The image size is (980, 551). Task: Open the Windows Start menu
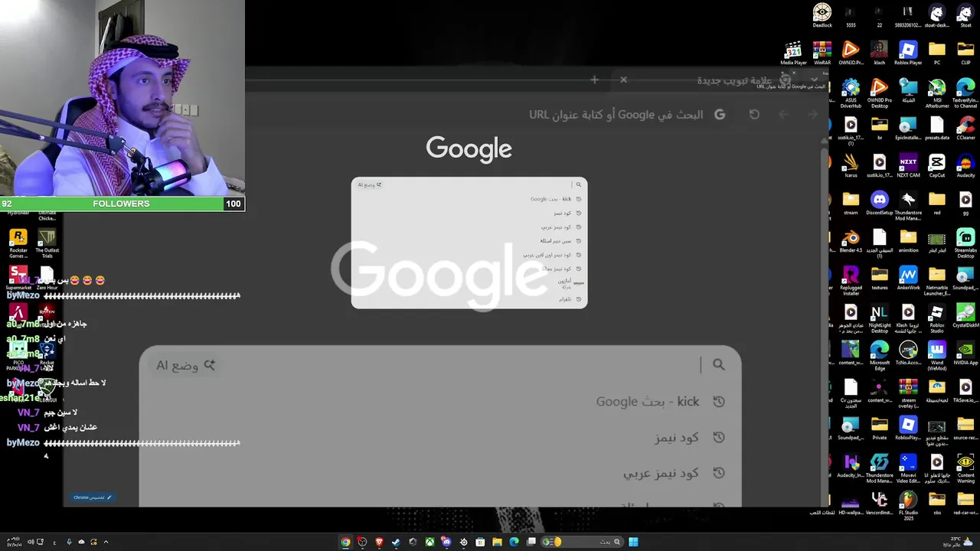633,542
